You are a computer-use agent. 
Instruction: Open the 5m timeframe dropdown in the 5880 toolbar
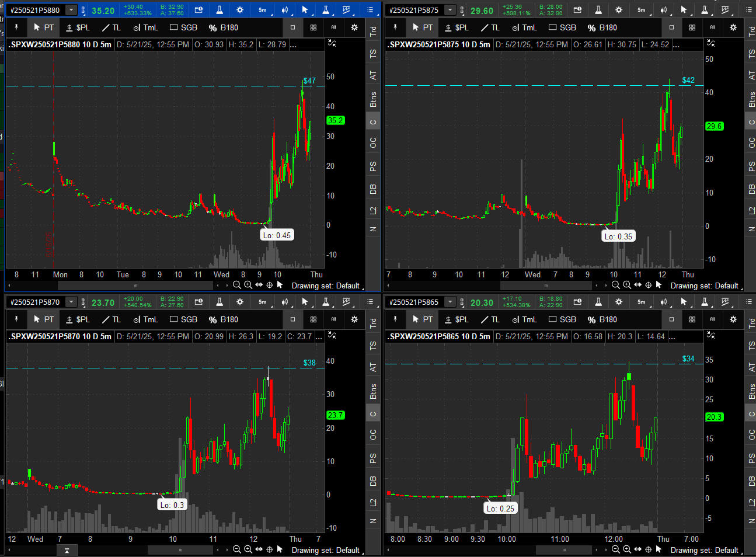[263, 10]
